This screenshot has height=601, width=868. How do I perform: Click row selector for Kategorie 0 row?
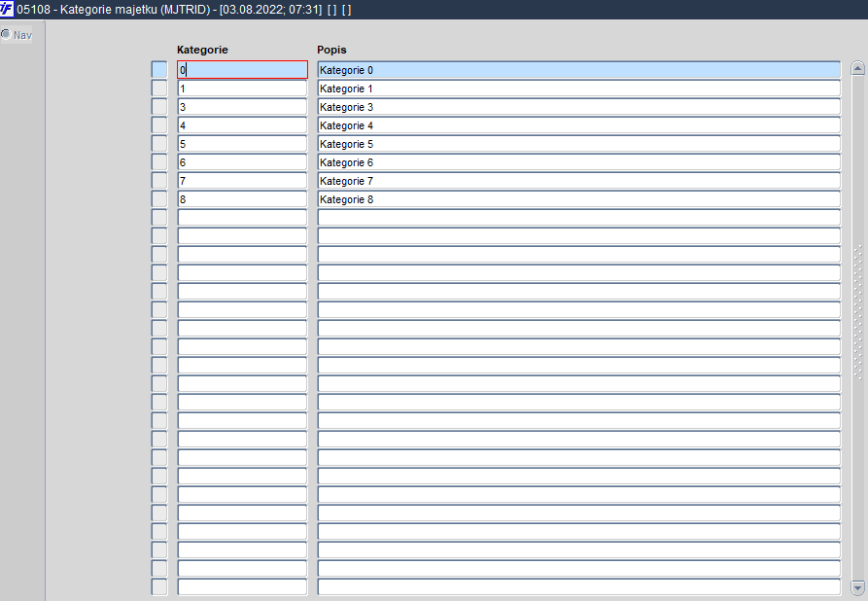159,70
